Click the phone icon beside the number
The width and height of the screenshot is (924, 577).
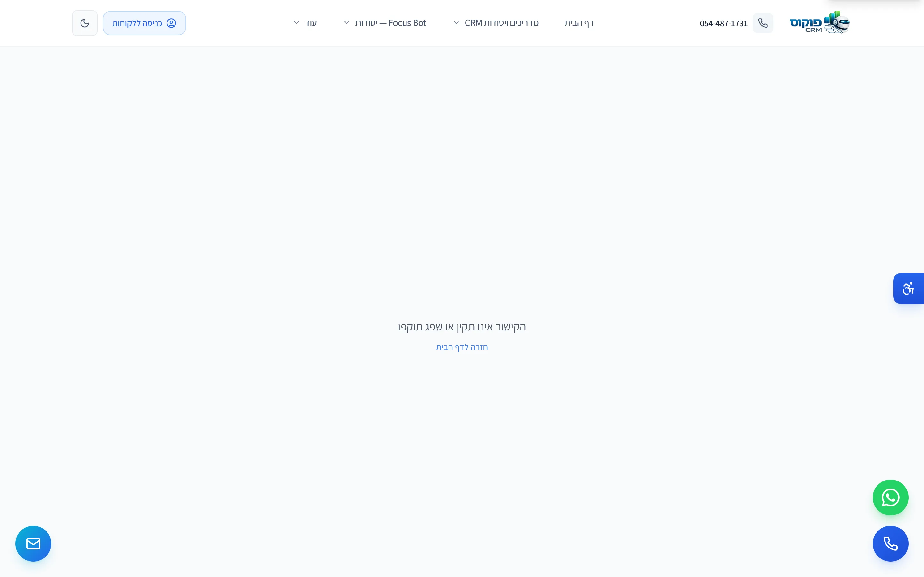(x=763, y=23)
